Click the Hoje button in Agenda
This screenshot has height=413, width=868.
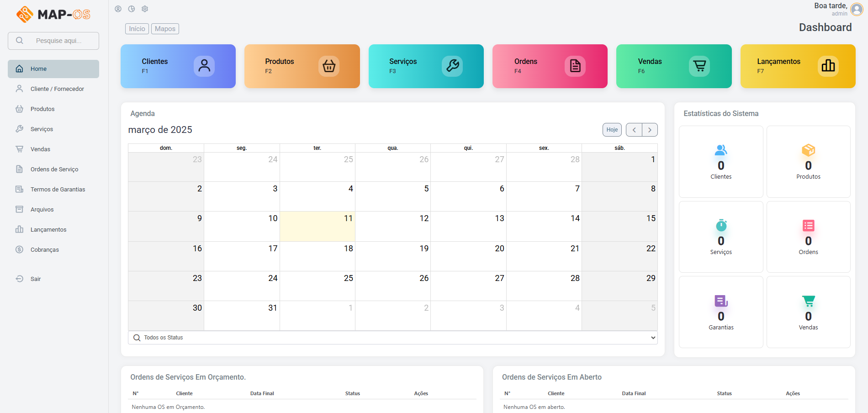(612, 130)
